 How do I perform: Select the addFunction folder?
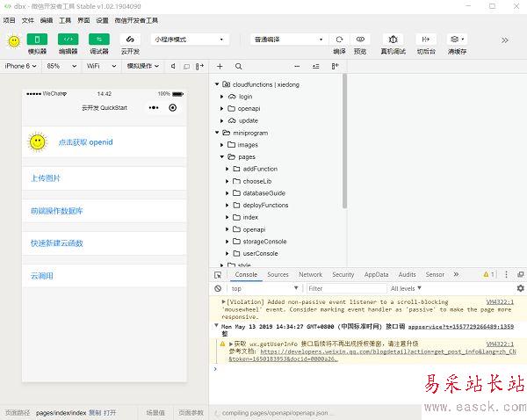point(260,169)
